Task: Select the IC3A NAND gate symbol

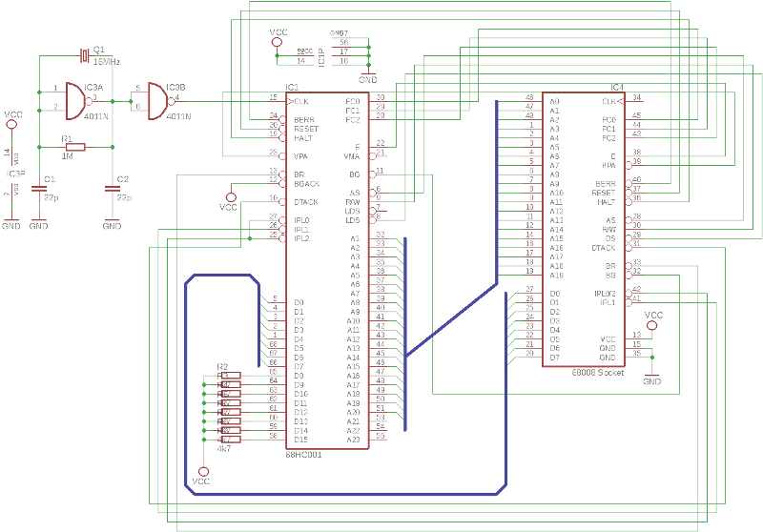Action: [78, 101]
